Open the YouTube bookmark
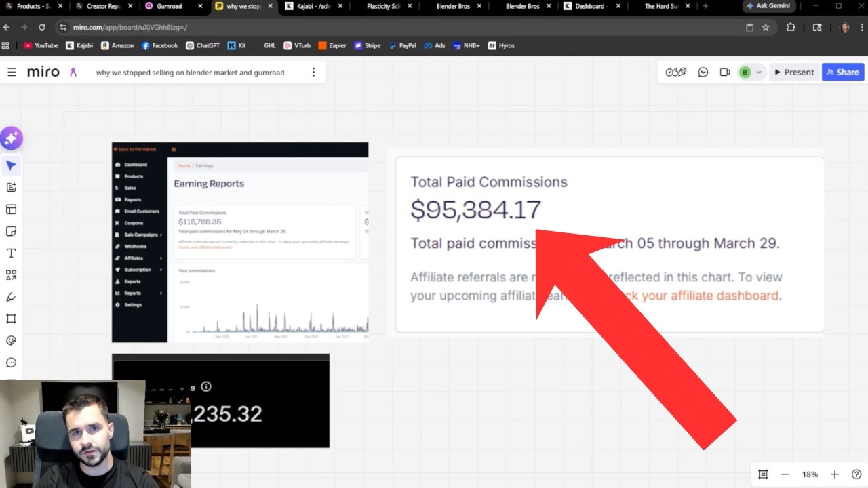868x488 pixels. [41, 46]
